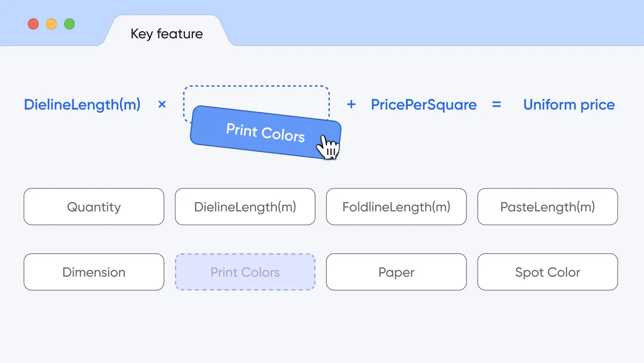Select the Spot Color variable button
Image resolution: width=644 pixels, height=363 pixels.
(547, 272)
